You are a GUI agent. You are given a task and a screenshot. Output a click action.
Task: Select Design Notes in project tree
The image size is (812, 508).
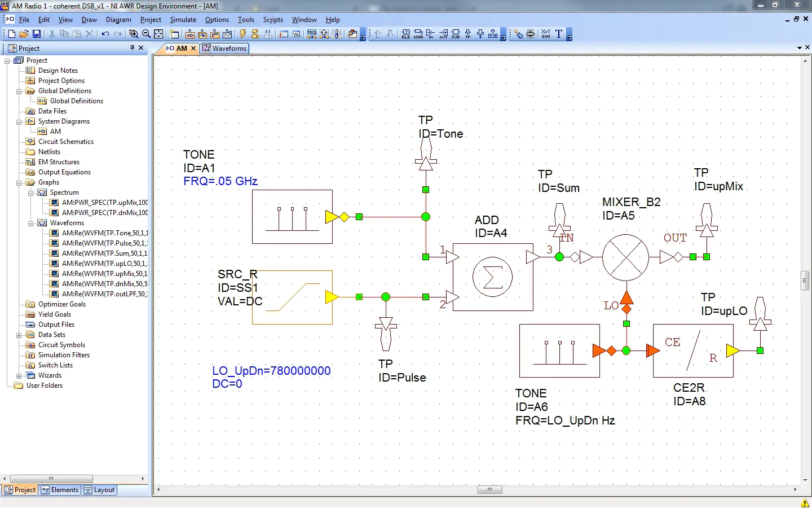click(58, 71)
